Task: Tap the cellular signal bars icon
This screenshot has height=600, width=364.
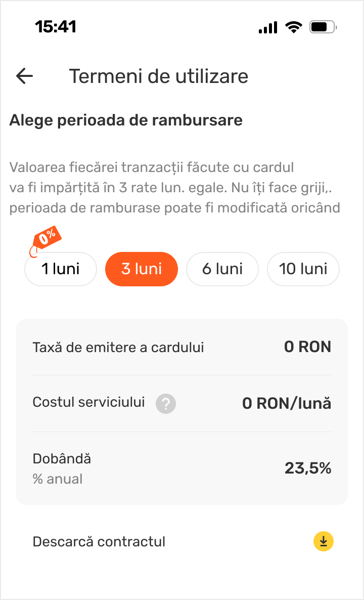Action: [268, 27]
